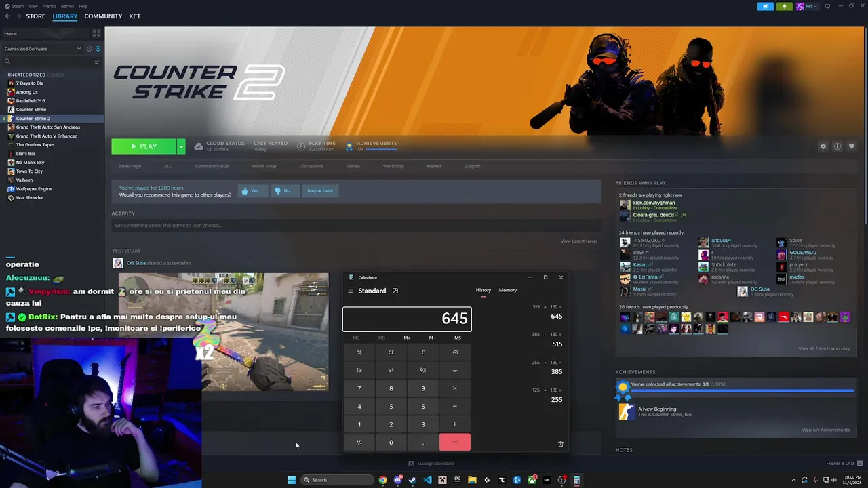Viewport: 868px width, 488px height.
Task: Click the Calculator plus/minus sign toggle key
Action: [x=359, y=443]
